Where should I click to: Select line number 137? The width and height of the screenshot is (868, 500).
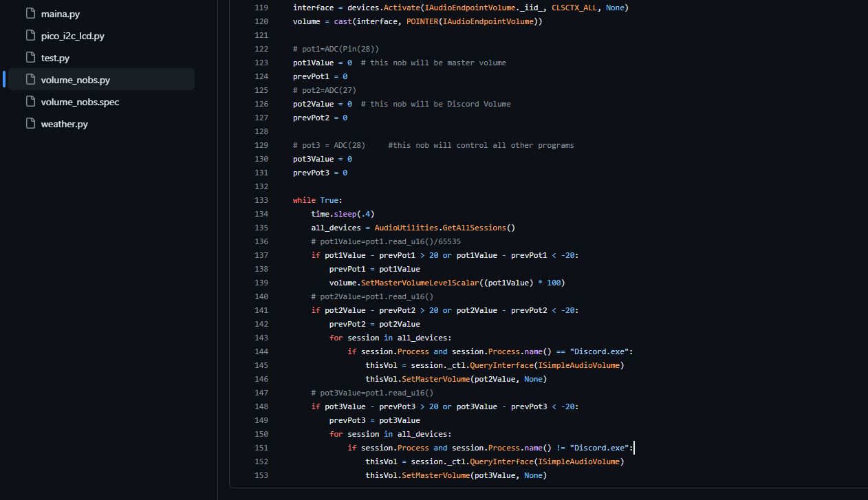pyautogui.click(x=261, y=255)
